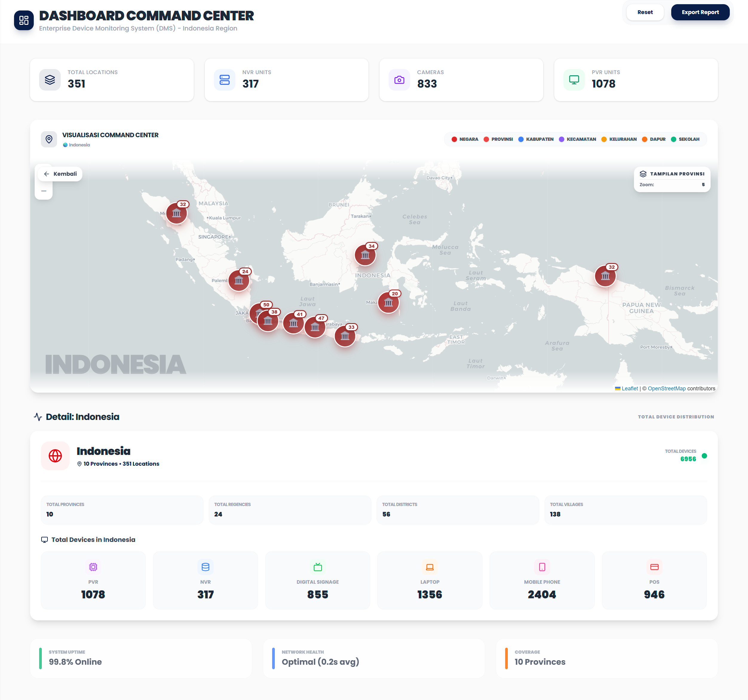748x700 pixels.
Task: Click the NVR Units server icon
Action: click(x=225, y=80)
